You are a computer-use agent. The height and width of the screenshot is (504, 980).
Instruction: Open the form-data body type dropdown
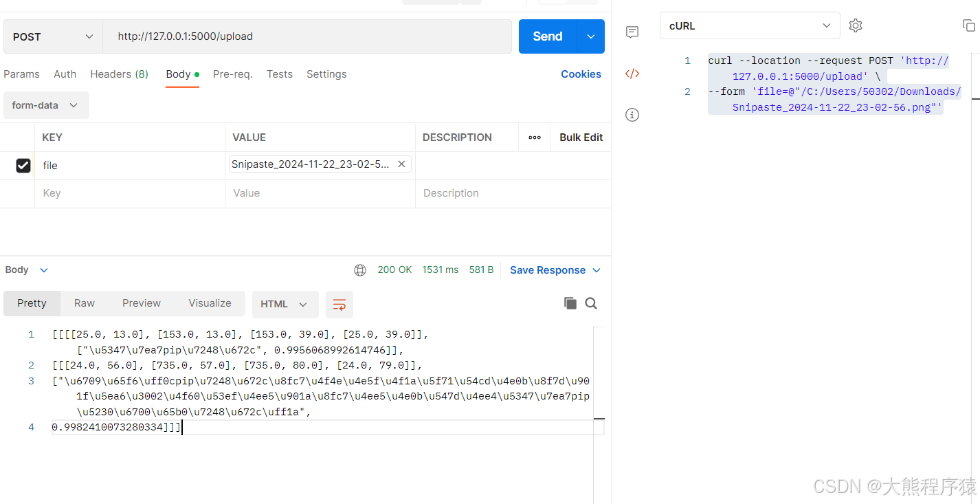tap(45, 105)
